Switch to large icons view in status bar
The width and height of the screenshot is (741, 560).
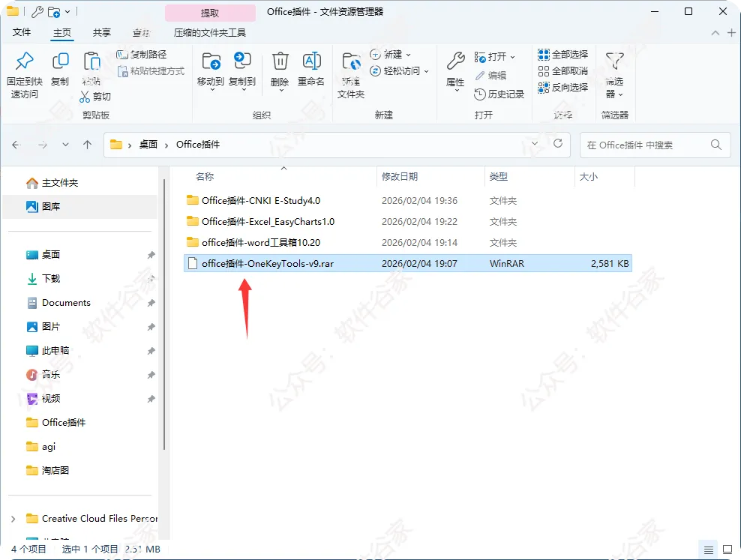point(727,550)
